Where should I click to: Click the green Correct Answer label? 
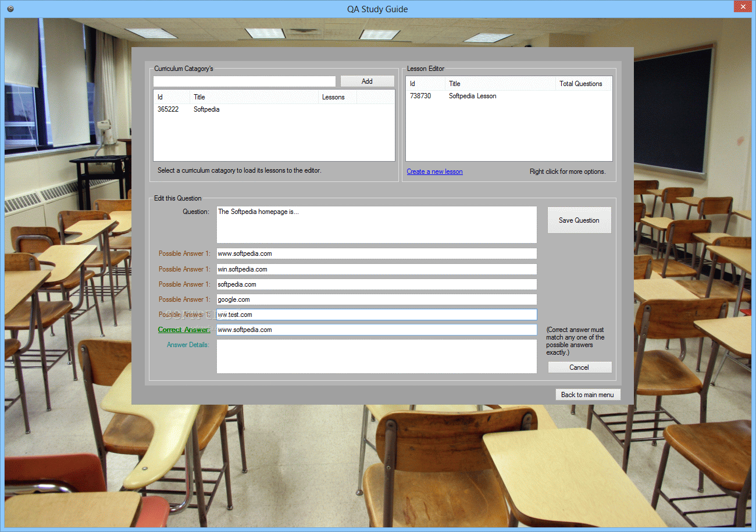click(184, 330)
